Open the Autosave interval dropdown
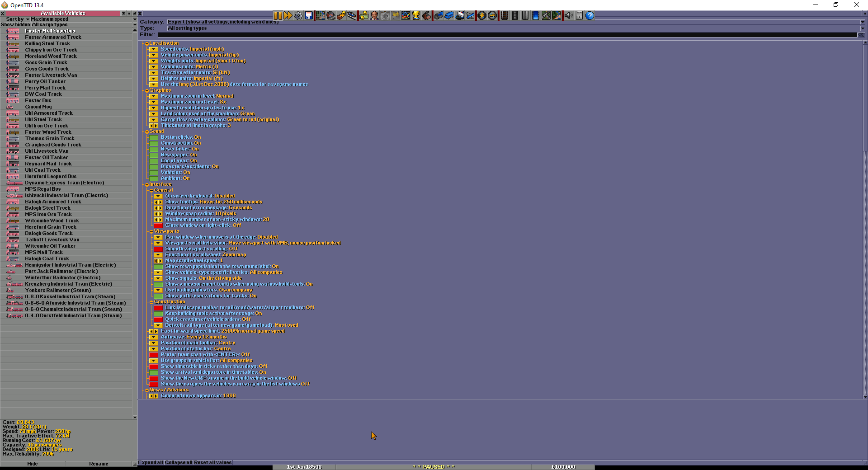Image resolution: width=868 pixels, height=470 pixels. pos(154,337)
